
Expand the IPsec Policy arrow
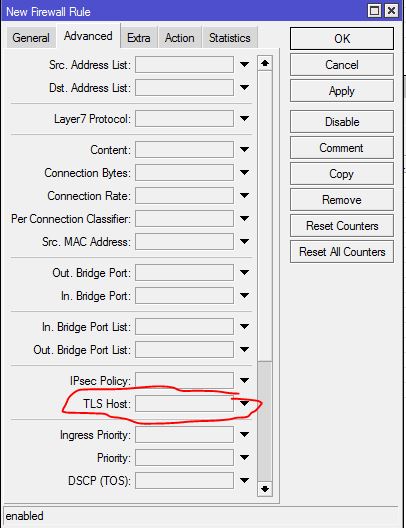244,381
